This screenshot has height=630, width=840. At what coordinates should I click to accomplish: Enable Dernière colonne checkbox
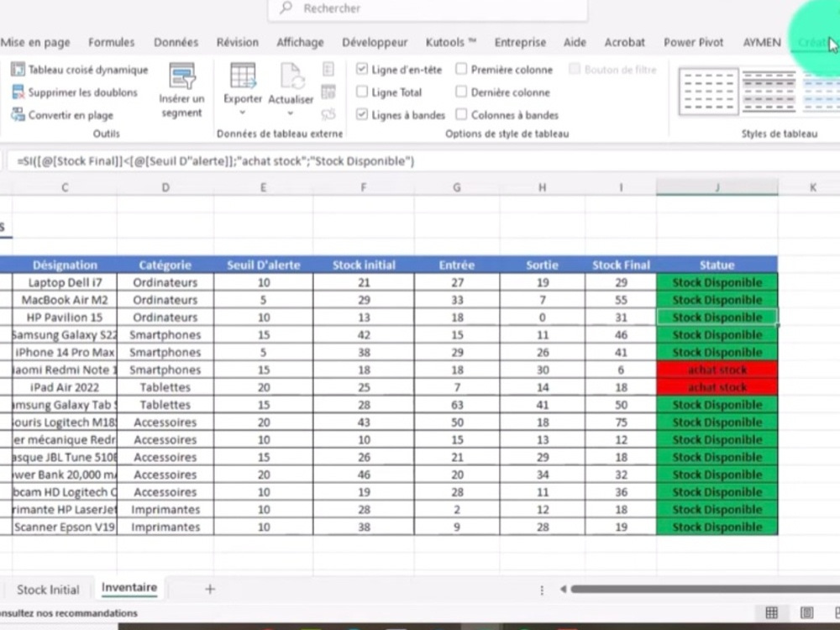(461, 92)
